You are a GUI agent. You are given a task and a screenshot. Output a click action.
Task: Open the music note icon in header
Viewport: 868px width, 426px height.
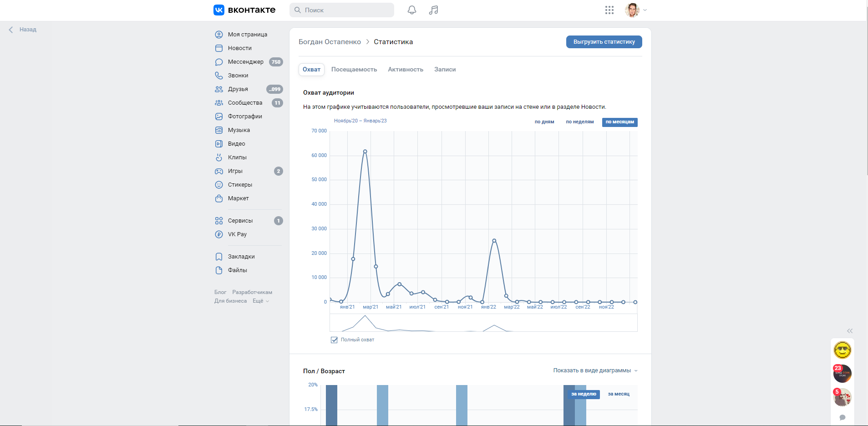tap(433, 10)
